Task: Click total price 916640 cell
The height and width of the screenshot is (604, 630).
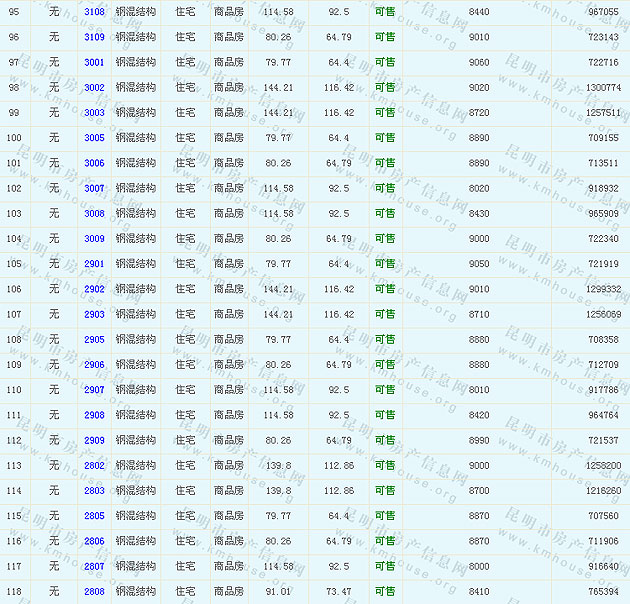Action: 603,566
